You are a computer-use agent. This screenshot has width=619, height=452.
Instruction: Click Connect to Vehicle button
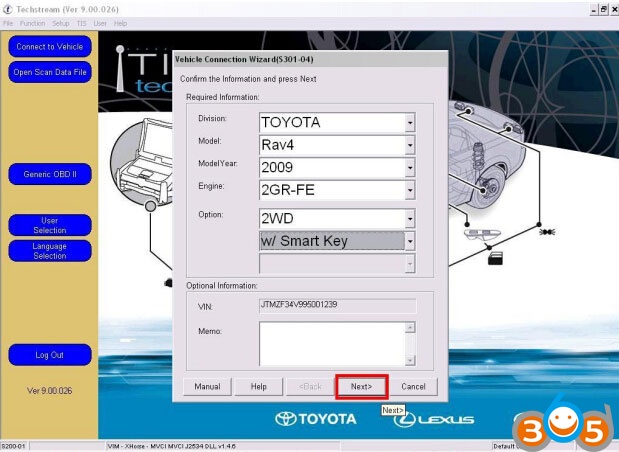tap(50, 47)
